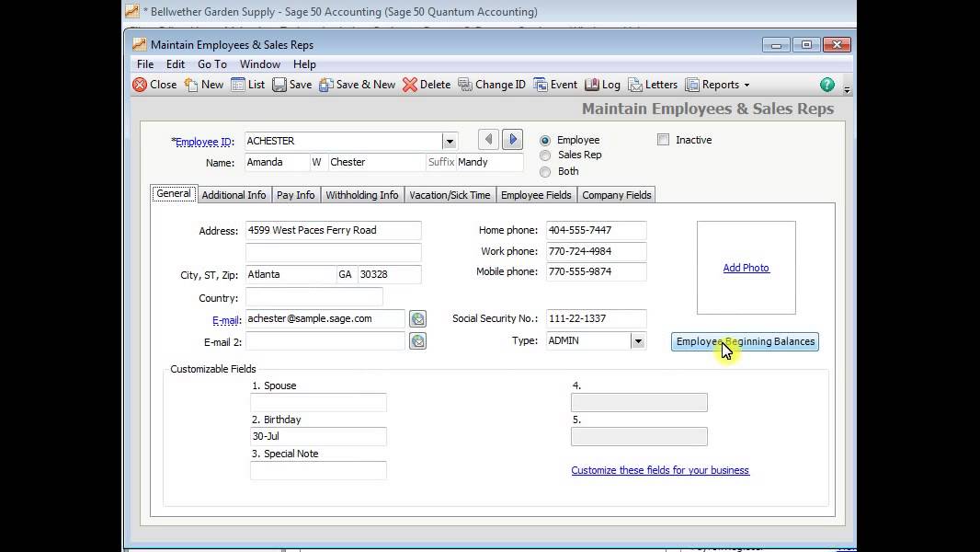
Task: Click Save & New toolbar button
Action: (x=357, y=85)
